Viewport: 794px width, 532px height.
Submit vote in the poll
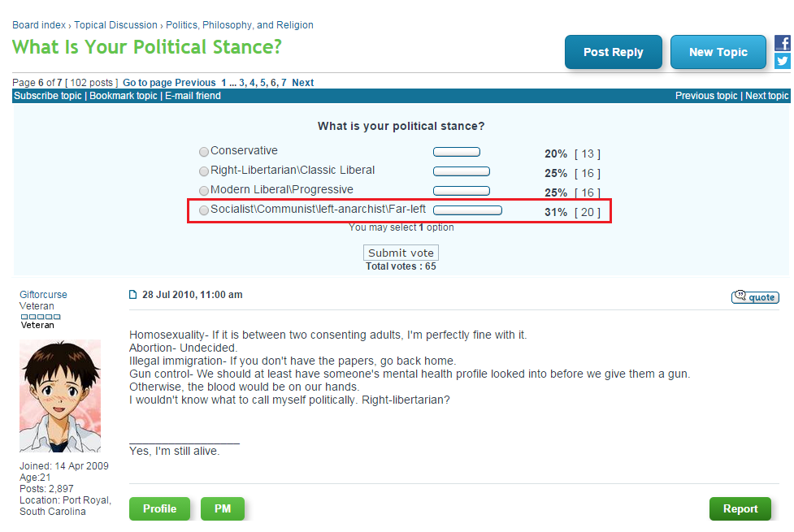pyautogui.click(x=401, y=253)
